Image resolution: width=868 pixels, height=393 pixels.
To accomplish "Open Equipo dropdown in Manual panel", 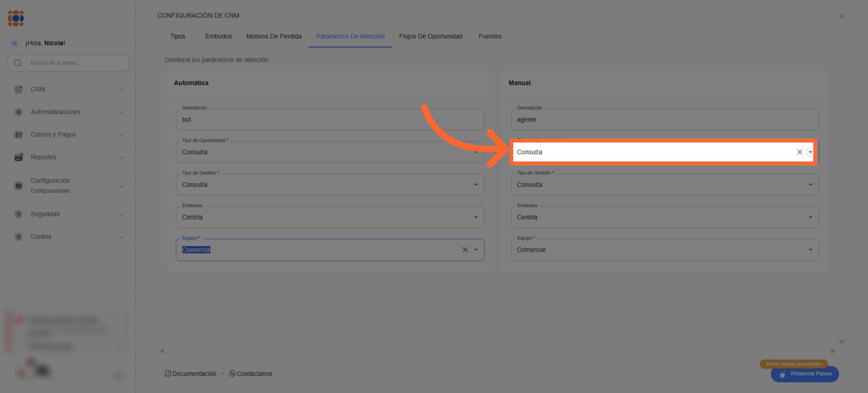I will pyautogui.click(x=810, y=250).
